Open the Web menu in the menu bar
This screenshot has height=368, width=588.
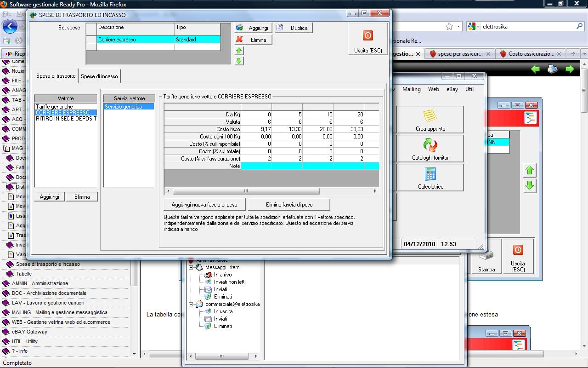coord(433,89)
